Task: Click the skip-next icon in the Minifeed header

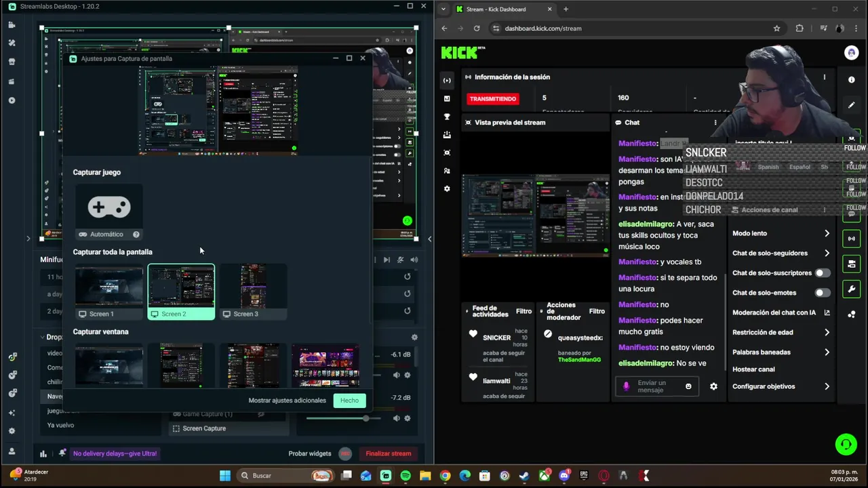Action: pyautogui.click(x=387, y=260)
